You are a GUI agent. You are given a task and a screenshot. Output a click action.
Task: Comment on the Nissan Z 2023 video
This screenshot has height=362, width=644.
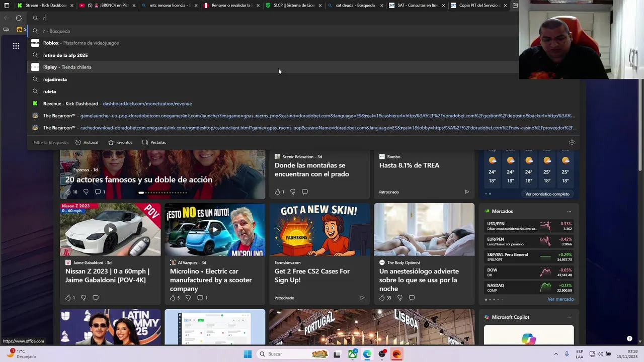pos(96,298)
